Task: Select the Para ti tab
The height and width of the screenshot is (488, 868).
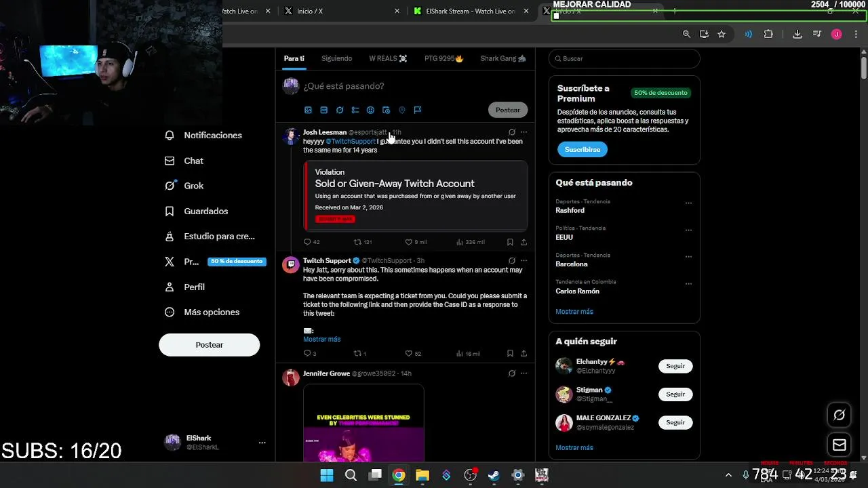Action: click(294, 59)
